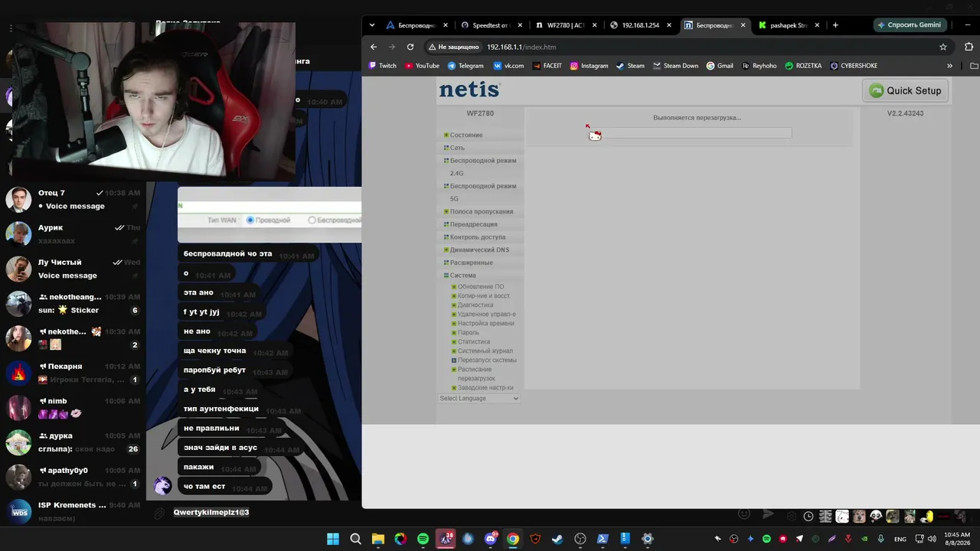Screen dimensions: 980x551
Task: Open Настройка времени page
Action: coord(485,324)
